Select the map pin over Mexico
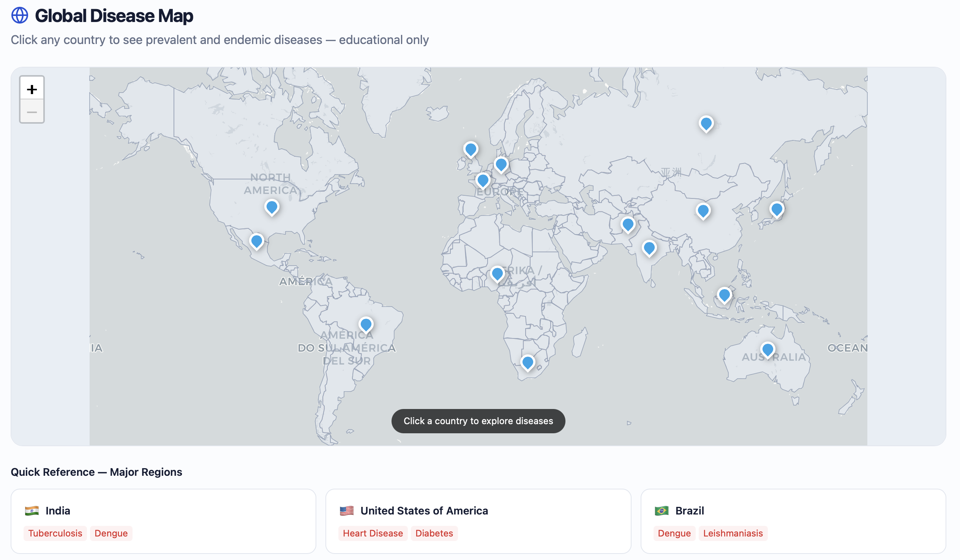Image resolution: width=960 pixels, height=560 pixels. tap(257, 242)
